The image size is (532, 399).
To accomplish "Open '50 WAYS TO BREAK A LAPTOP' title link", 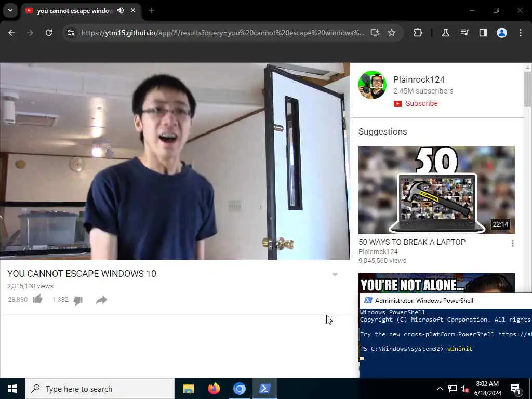I will tap(412, 242).
